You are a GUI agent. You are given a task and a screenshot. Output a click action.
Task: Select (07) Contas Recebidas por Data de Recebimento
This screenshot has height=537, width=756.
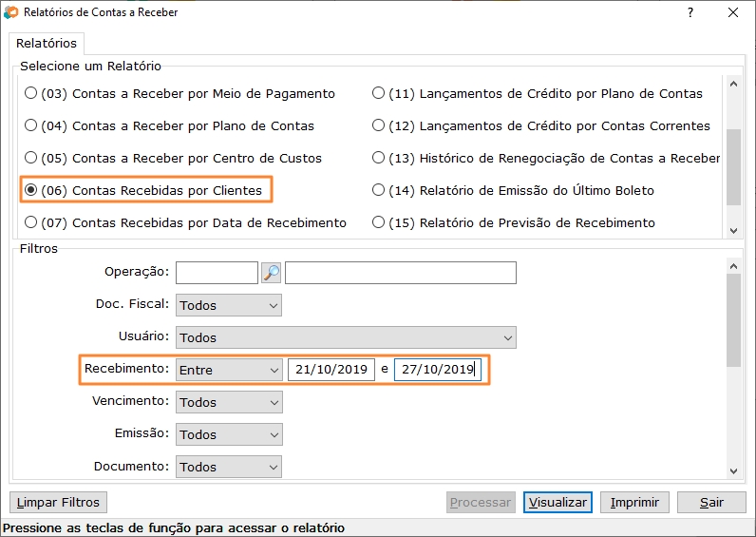click(x=185, y=222)
